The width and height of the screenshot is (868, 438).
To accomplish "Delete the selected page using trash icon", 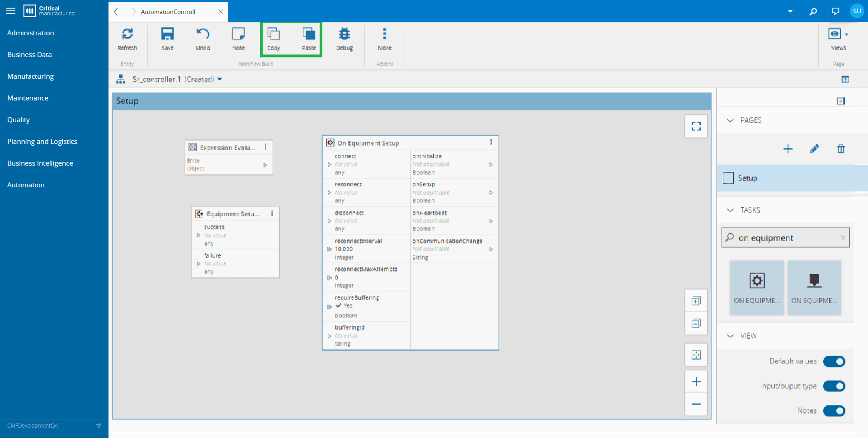I will coord(841,148).
